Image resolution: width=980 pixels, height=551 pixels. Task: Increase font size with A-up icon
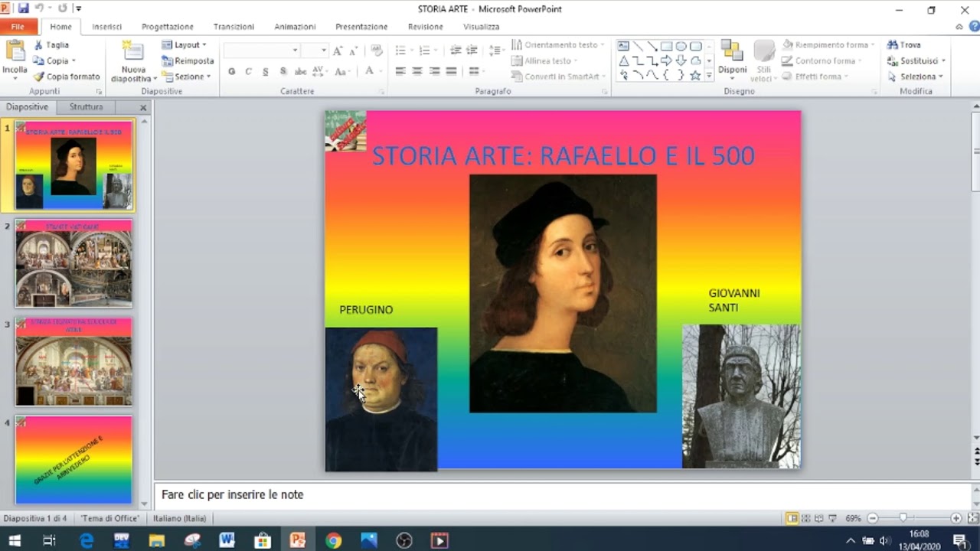pyautogui.click(x=338, y=51)
